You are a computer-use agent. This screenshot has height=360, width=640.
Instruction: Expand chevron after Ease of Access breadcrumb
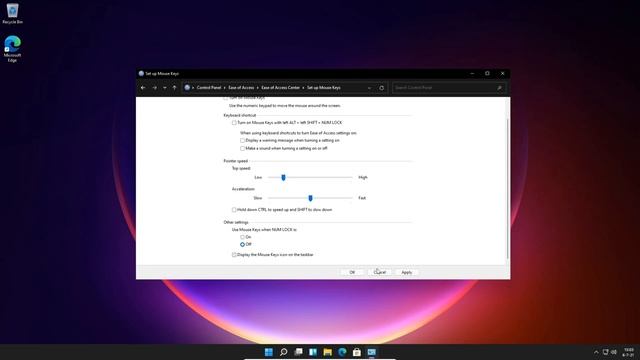pos(258,88)
